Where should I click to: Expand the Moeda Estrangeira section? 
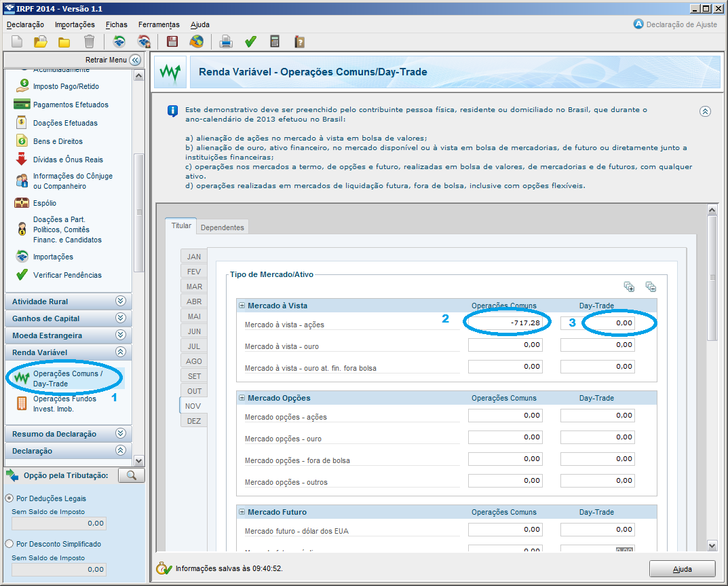pos(121,335)
